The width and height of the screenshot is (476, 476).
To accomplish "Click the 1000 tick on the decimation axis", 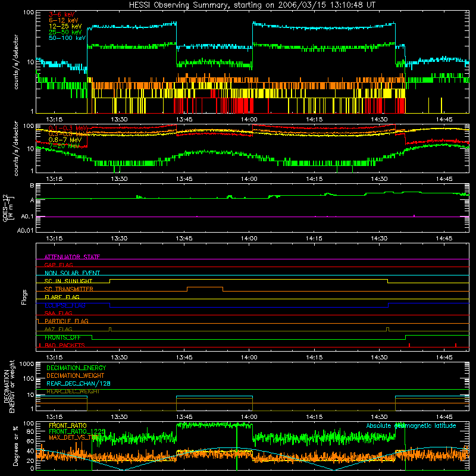I will click(x=27, y=364).
